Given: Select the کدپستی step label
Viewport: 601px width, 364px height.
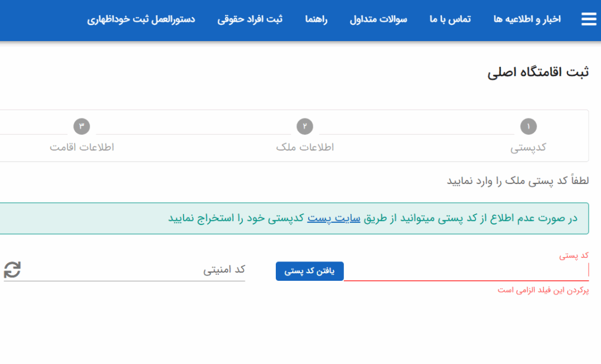Looking at the screenshot, I should point(528,147).
